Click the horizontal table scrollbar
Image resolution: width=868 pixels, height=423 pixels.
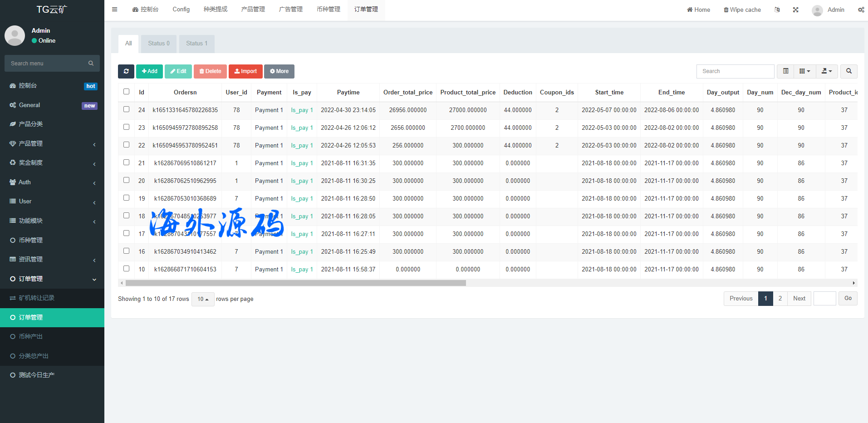coord(295,283)
